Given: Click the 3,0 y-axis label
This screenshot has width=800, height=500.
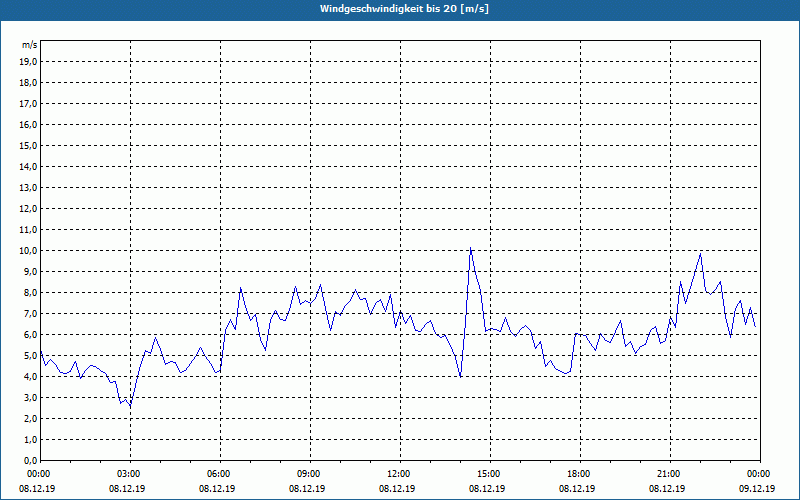Looking at the screenshot, I should (x=31, y=397).
